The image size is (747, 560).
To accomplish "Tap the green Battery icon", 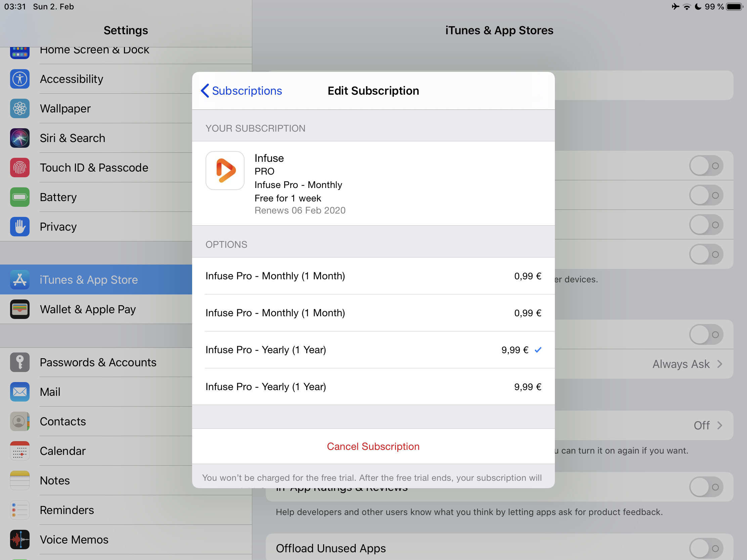I will [19, 197].
